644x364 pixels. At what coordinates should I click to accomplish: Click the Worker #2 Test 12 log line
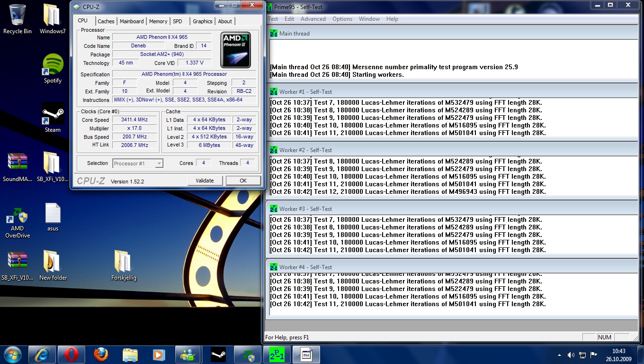click(x=408, y=192)
